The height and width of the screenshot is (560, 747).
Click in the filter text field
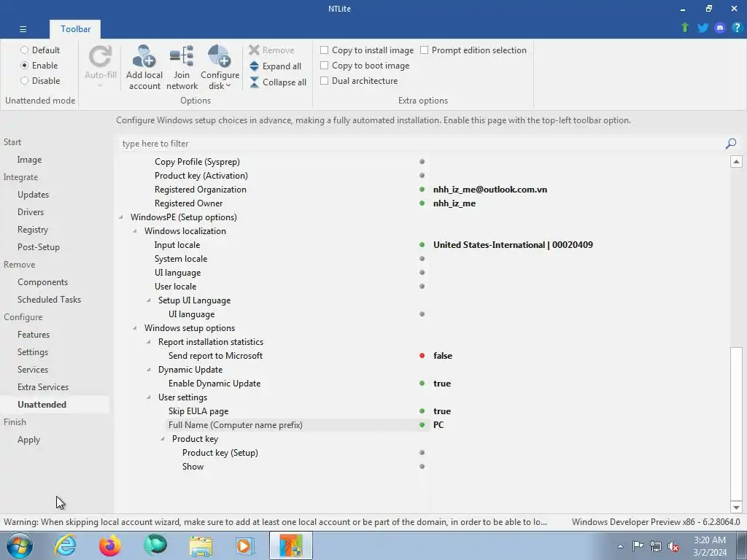(x=419, y=144)
